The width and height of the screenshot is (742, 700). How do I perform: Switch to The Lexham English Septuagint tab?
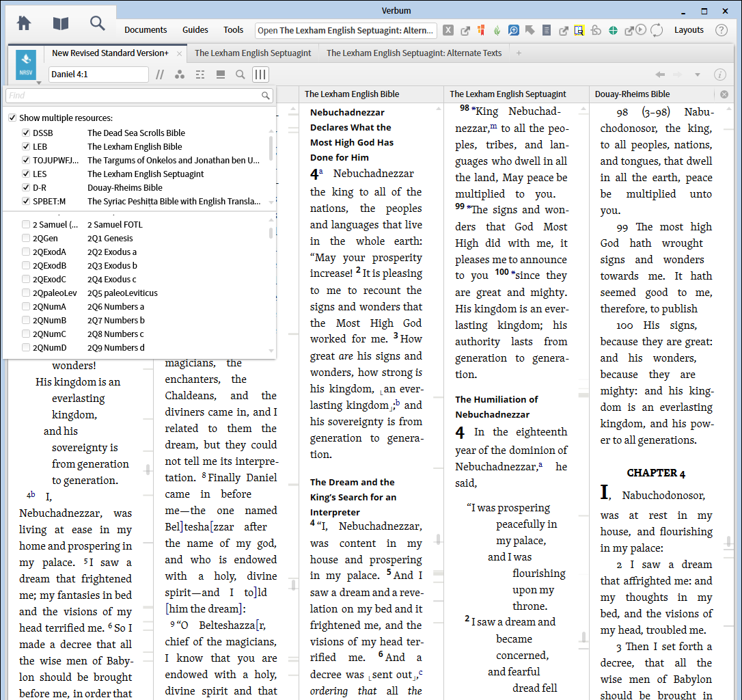point(253,53)
